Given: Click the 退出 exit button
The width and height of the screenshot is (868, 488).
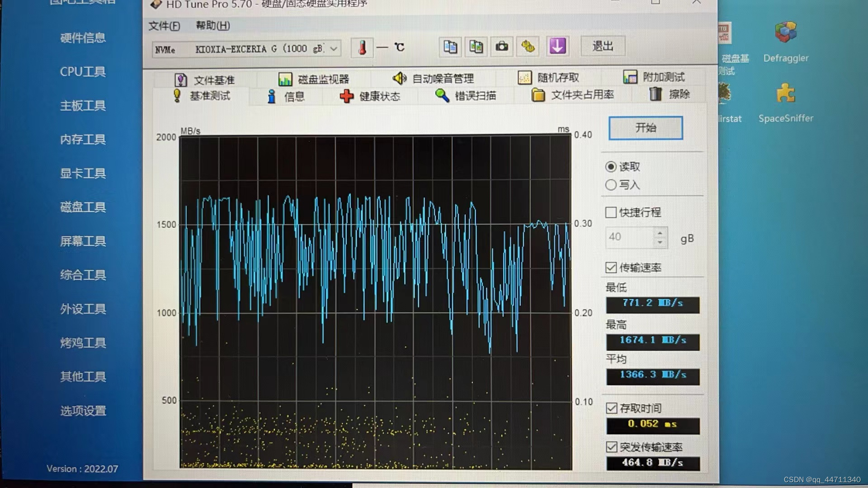Looking at the screenshot, I should click(603, 46).
